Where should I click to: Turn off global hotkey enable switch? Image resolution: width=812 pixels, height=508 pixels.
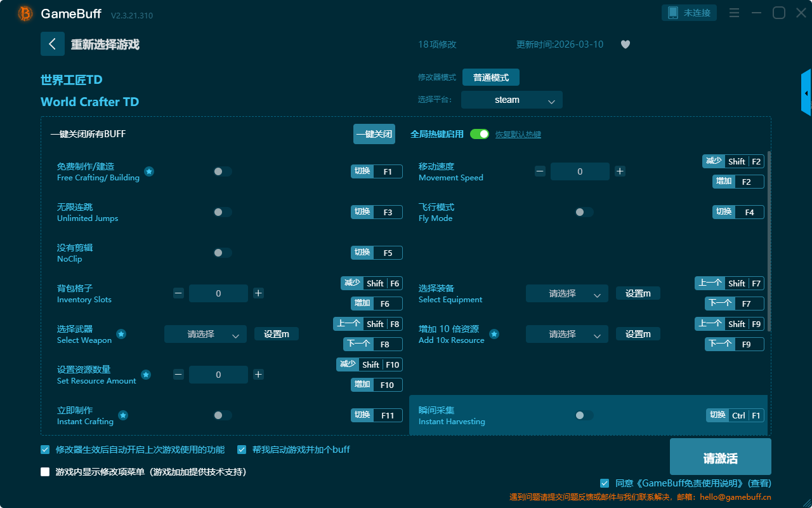(480, 134)
